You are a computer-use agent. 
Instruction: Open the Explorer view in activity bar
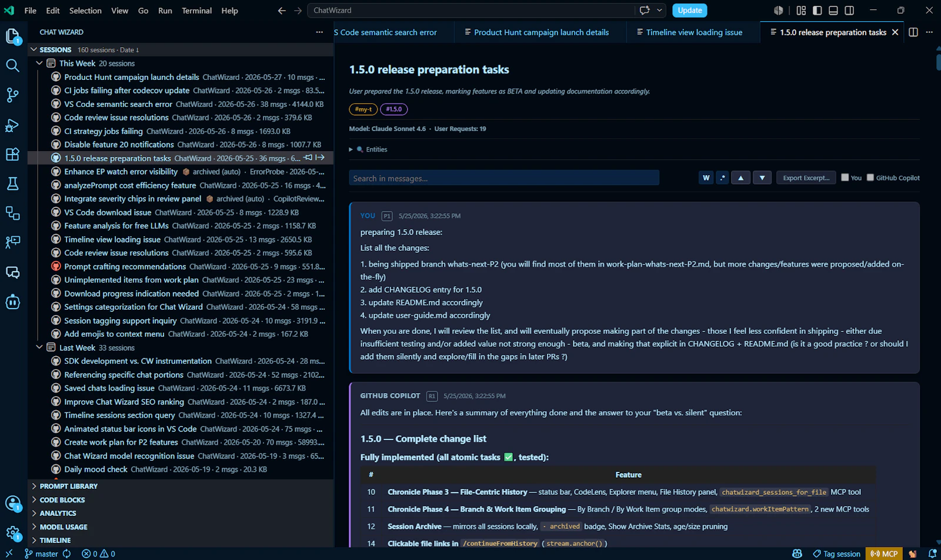(13, 36)
